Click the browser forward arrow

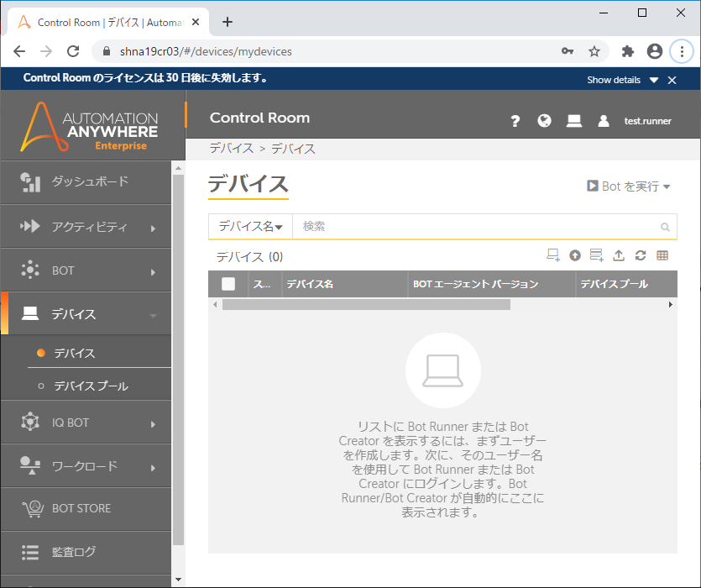[46, 51]
